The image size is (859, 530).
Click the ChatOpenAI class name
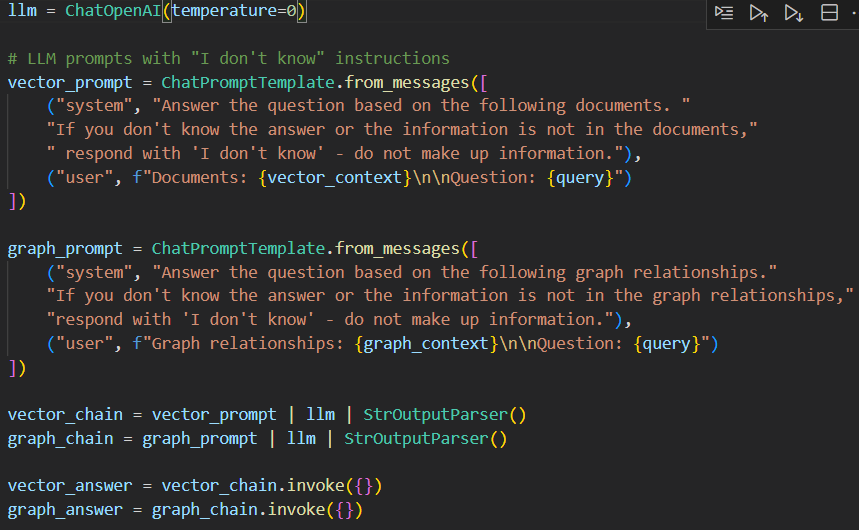(113, 10)
